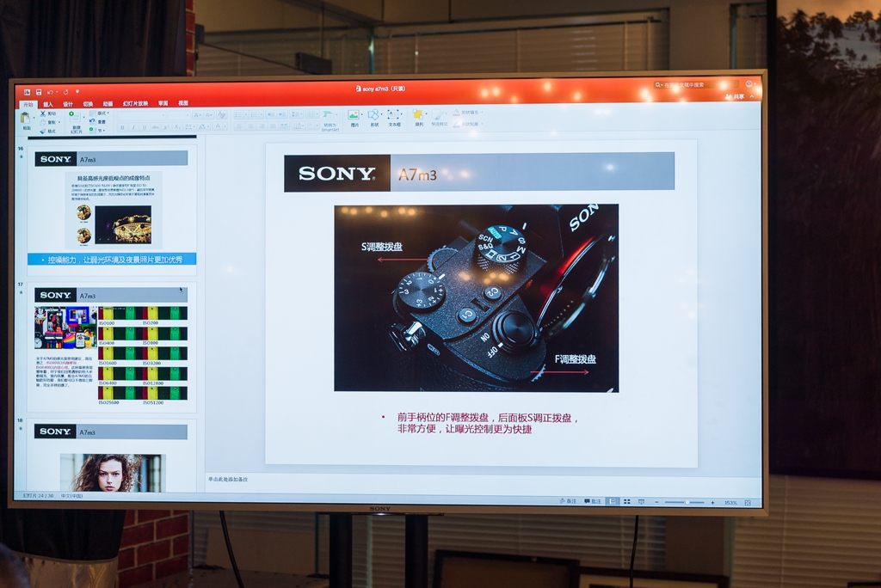Click the zoom percentage 153% value
Viewport: 881px width, 588px height.
(x=730, y=503)
